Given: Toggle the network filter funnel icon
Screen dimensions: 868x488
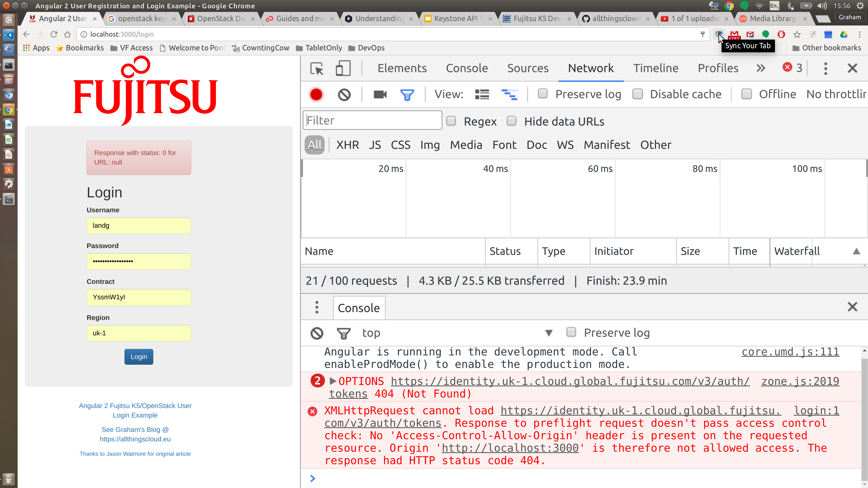Looking at the screenshot, I should [x=407, y=95].
